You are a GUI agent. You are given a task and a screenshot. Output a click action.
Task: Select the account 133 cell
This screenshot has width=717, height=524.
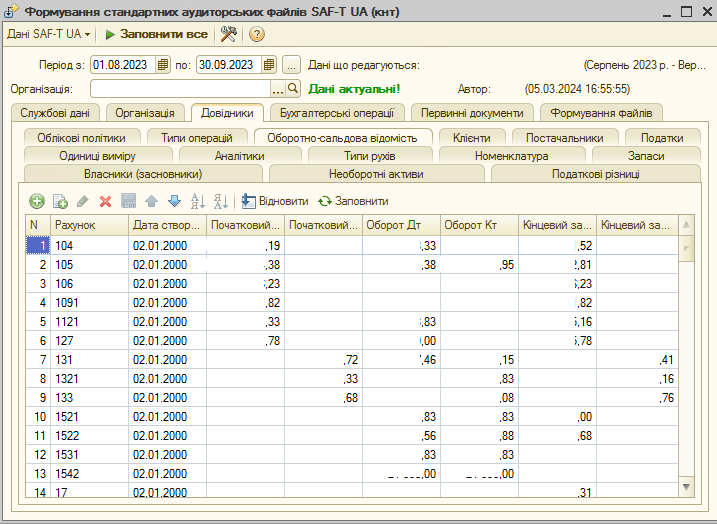tap(90, 398)
